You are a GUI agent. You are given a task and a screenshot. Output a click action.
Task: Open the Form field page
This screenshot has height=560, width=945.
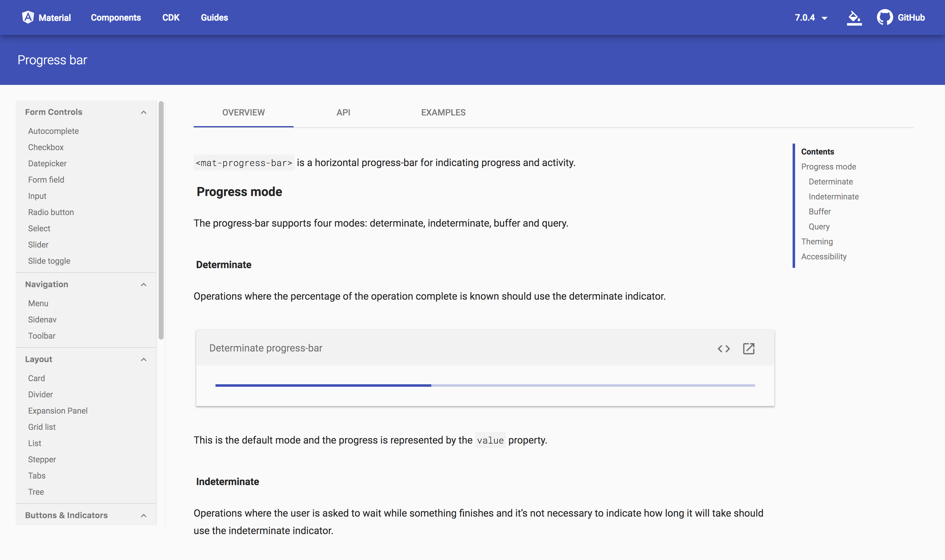[46, 179]
